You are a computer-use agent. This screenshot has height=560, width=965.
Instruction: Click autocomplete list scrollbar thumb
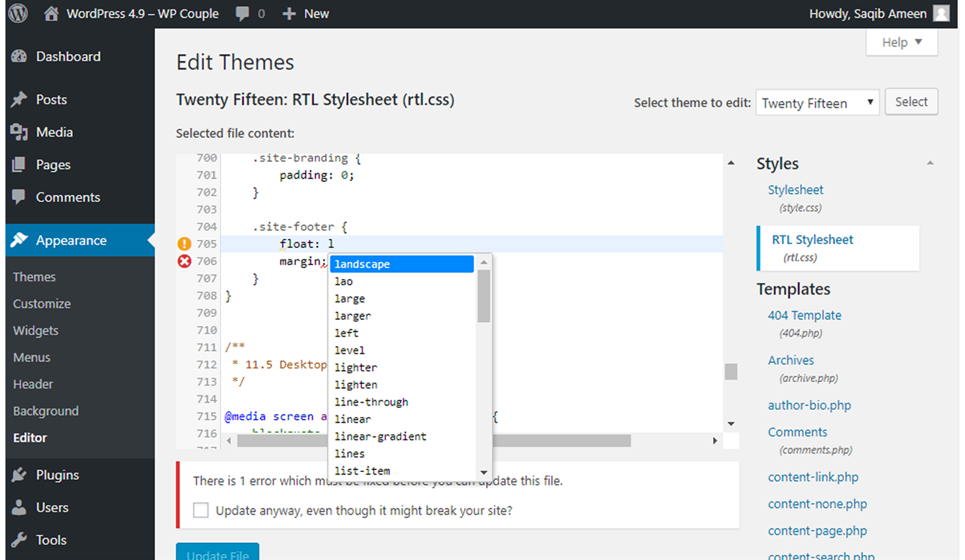point(484,296)
